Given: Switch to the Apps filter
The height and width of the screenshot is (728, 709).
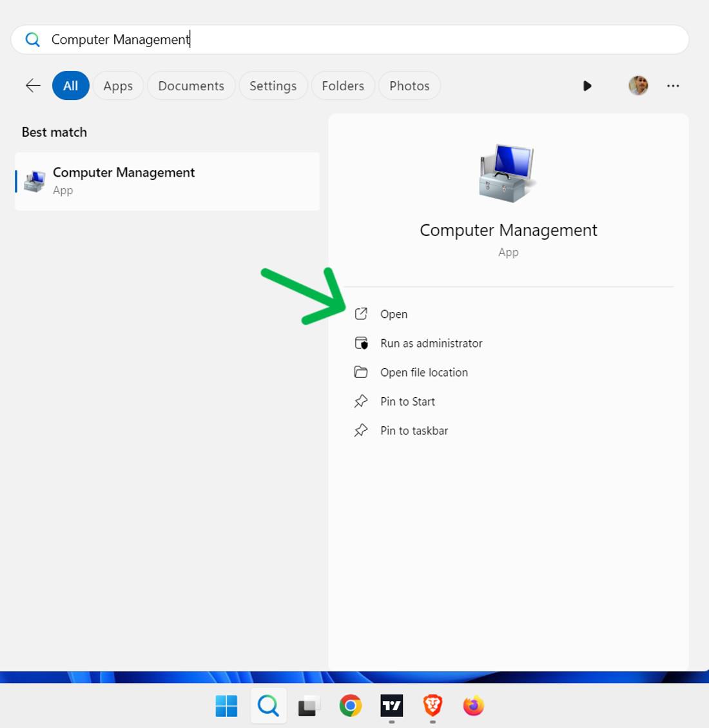Looking at the screenshot, I should [118, 85].
